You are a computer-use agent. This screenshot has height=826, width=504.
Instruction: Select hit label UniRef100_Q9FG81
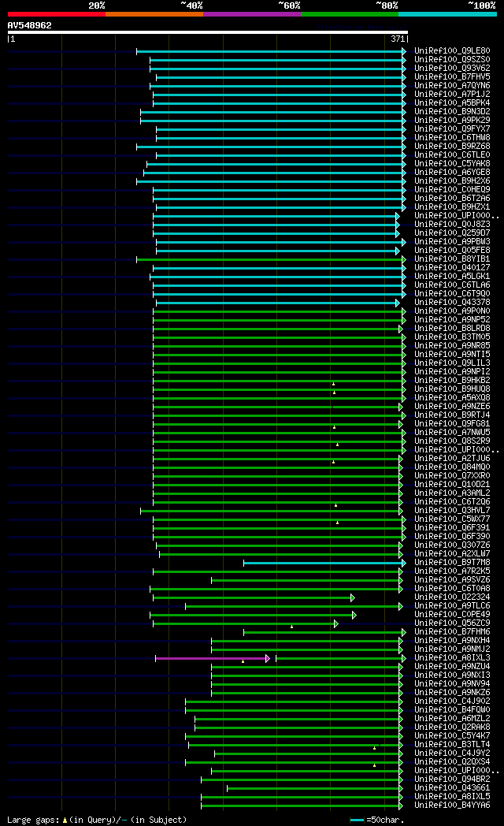pos(452,423)
